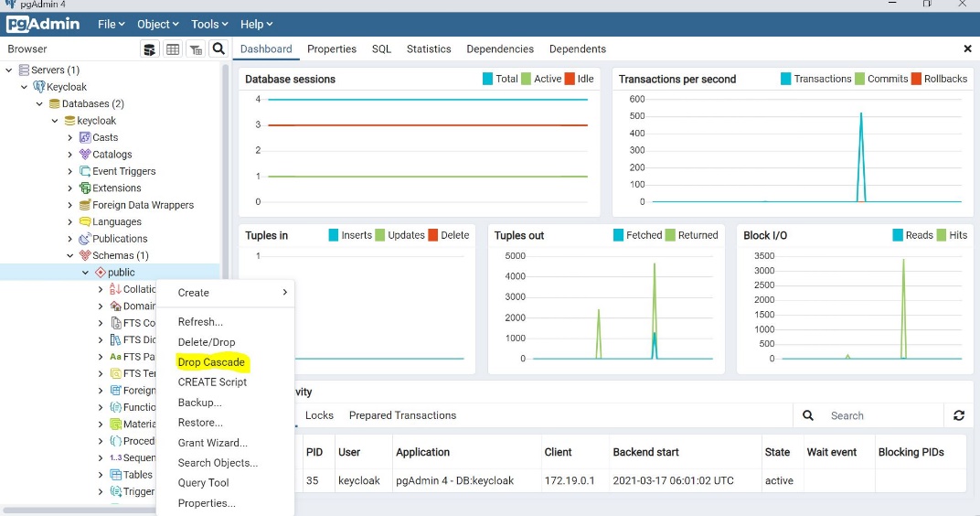
Task: Expand the Extensions node
Action: click(70, 188)
